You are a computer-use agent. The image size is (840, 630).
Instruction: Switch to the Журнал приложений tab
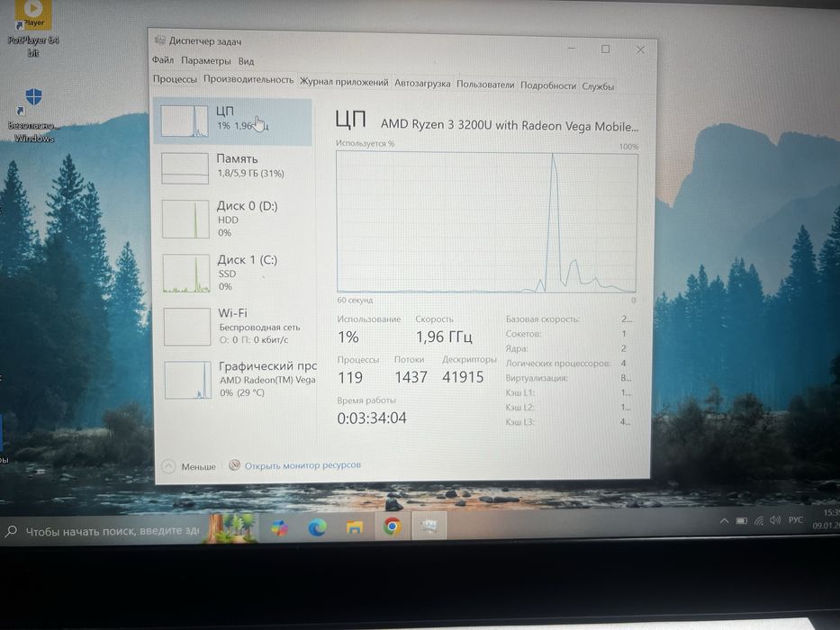[x=343, y=82]
